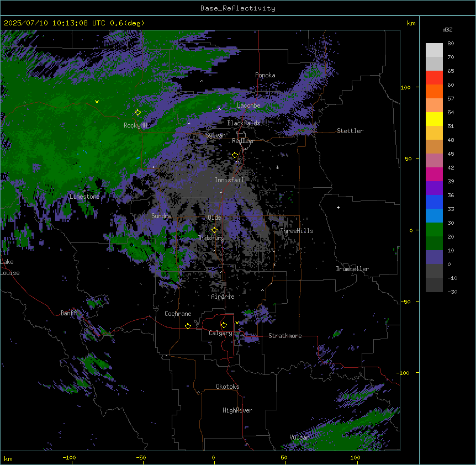This screenshot has height=465, width=476.
Task: Click the Calgary city label
Action: click(220, 333)
